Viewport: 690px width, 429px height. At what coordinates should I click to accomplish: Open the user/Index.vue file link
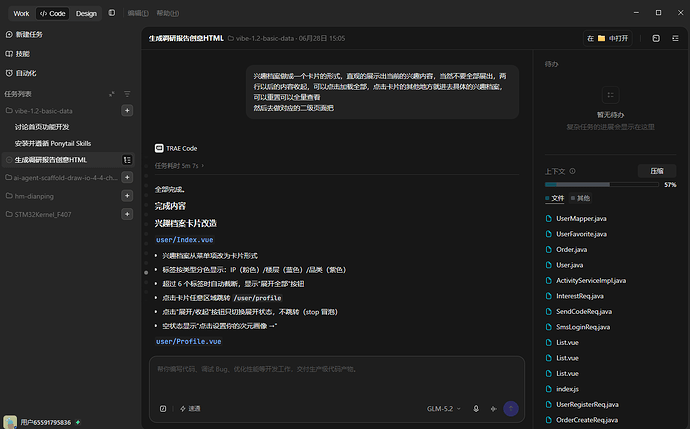[184, 240]
